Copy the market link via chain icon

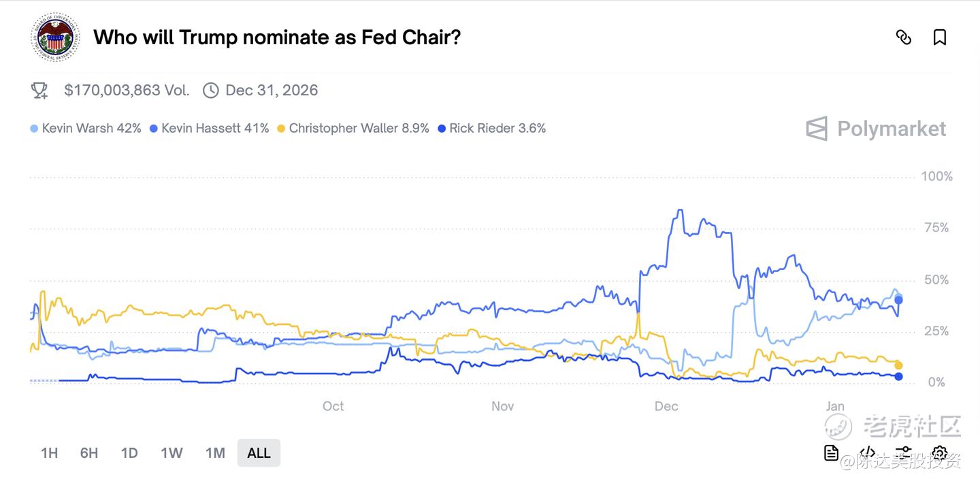click(x=903, y=37)
